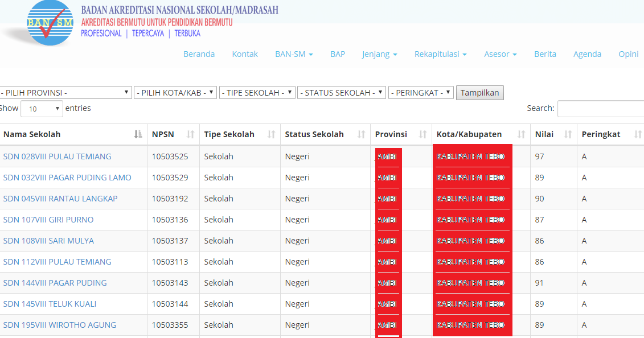644x338 pixels.
Task: Open the PERINGKAT filter dropdown
Action: click(x=421, y=92)
